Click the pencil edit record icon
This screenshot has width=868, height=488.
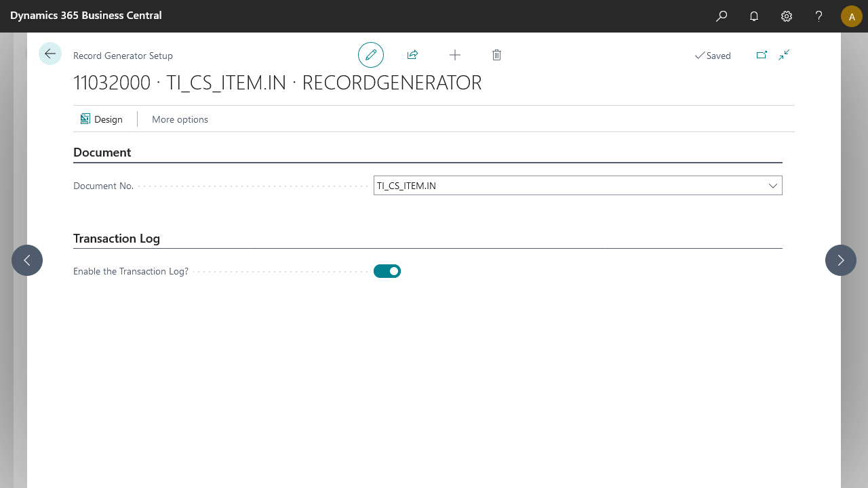[x=371, y=55]
